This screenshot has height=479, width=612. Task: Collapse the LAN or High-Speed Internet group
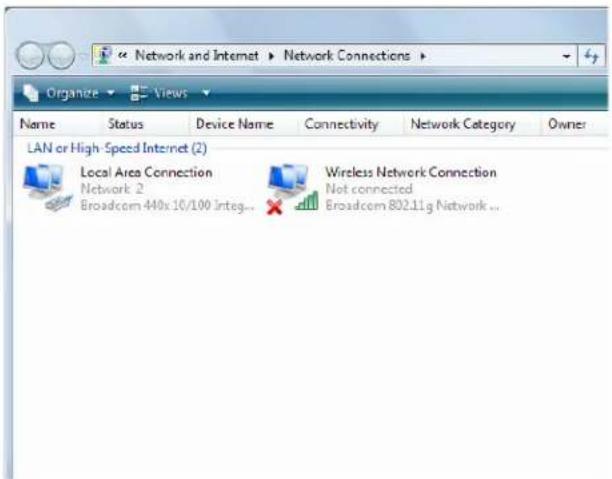pyautogui.click(x=117, y=148)
